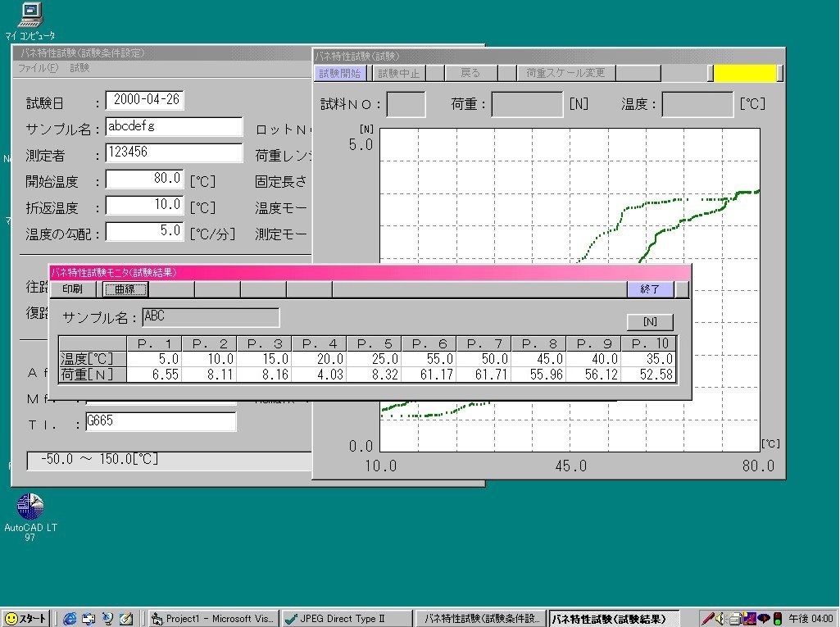Click temperature cell 15.0 under P. 3

(x=265, y=358)
